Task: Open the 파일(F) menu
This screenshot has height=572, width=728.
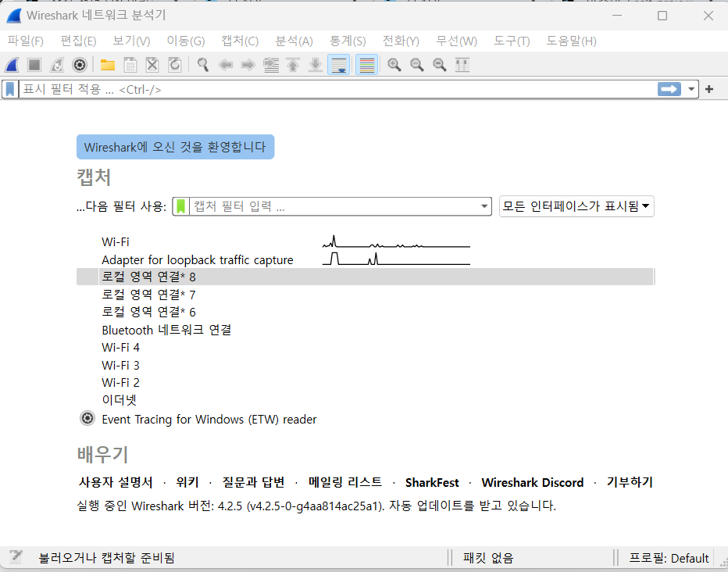Action: pyautogui.click(x=26, y=41)
